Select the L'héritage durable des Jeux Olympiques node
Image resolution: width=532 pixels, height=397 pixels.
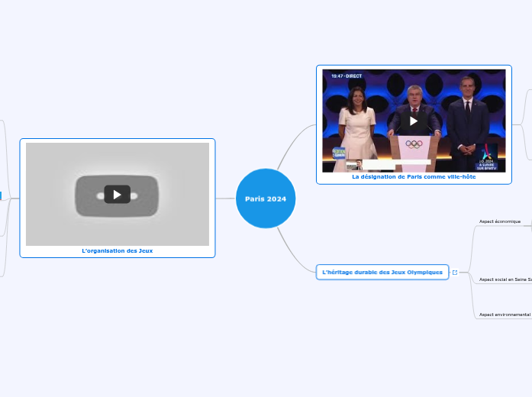click(382, 273)
